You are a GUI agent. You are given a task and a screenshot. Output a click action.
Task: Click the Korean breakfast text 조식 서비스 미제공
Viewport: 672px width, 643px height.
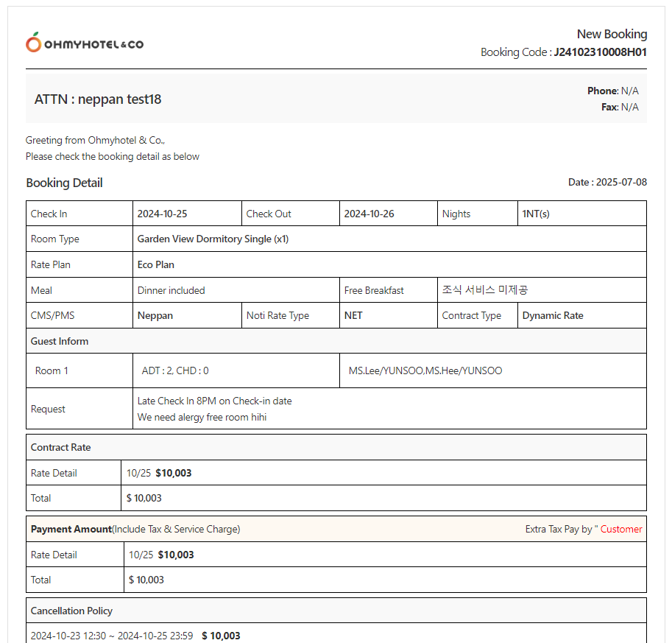tap(485, 290)
